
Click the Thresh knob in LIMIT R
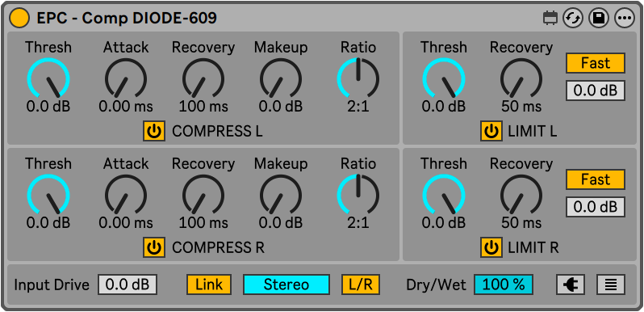[x=444, y=195]
